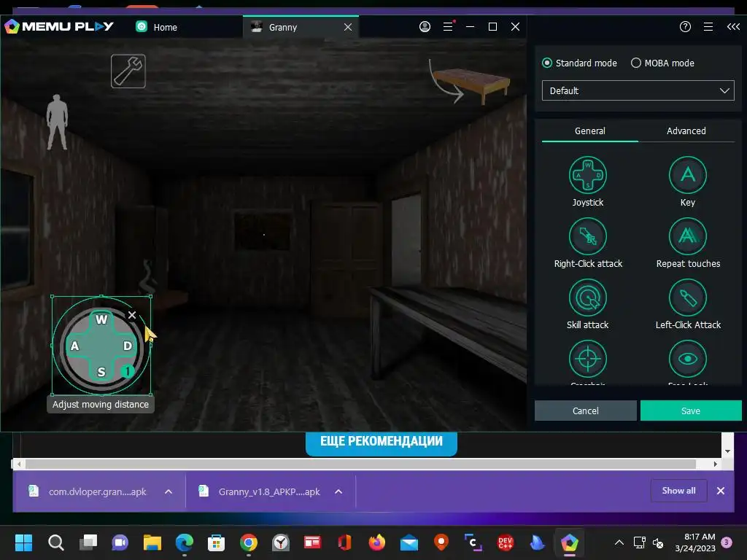
Task: Open Task View on taskbar
Action: (x=88, y=542)
